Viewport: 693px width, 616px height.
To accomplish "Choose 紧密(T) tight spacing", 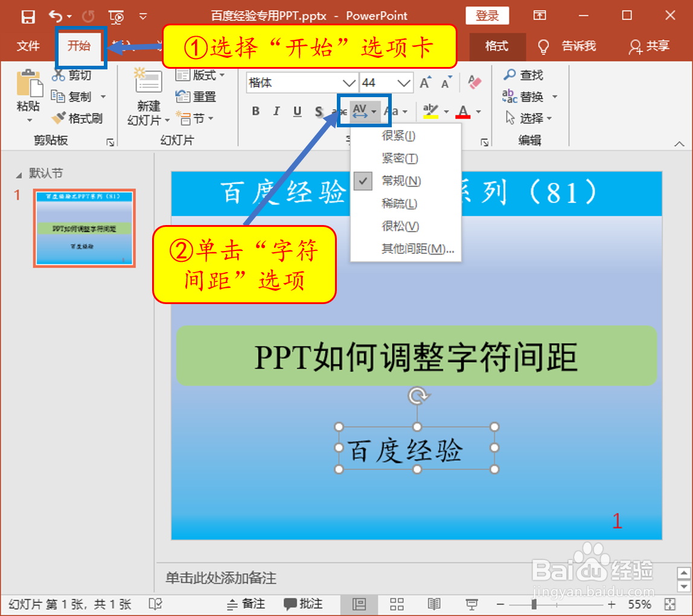I will click(x=406, y=158).
